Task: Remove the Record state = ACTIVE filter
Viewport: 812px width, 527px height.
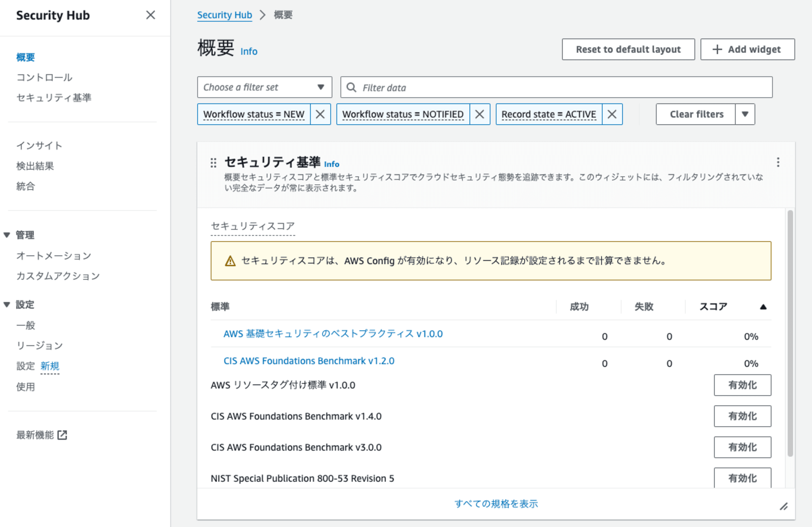Action: (x=612, y=114)
